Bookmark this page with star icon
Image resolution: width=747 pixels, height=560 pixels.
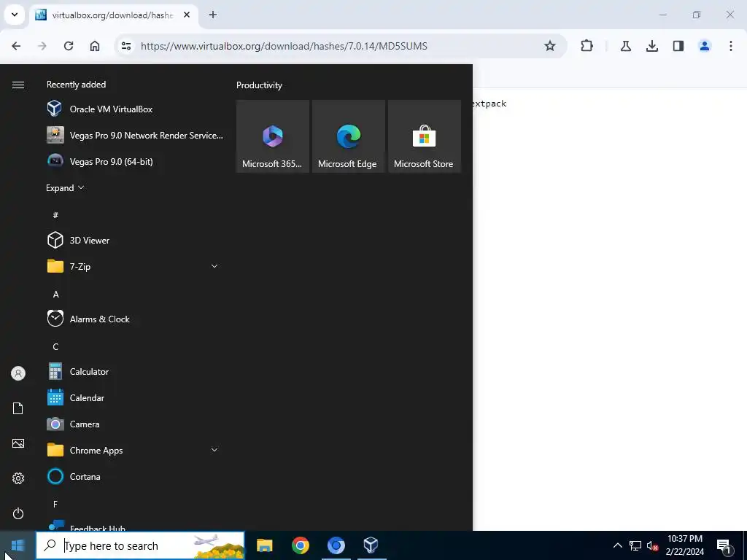[550, 46]
